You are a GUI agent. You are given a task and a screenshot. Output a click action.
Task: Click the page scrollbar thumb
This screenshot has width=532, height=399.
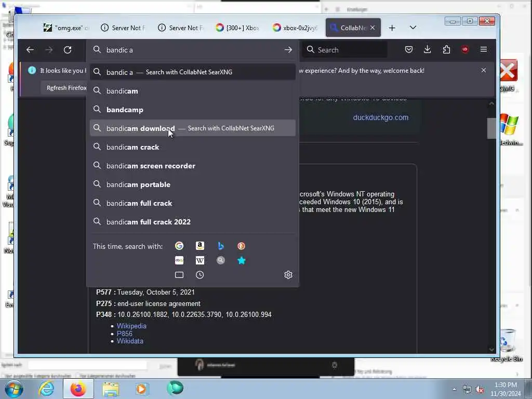(x=491, y=128)
